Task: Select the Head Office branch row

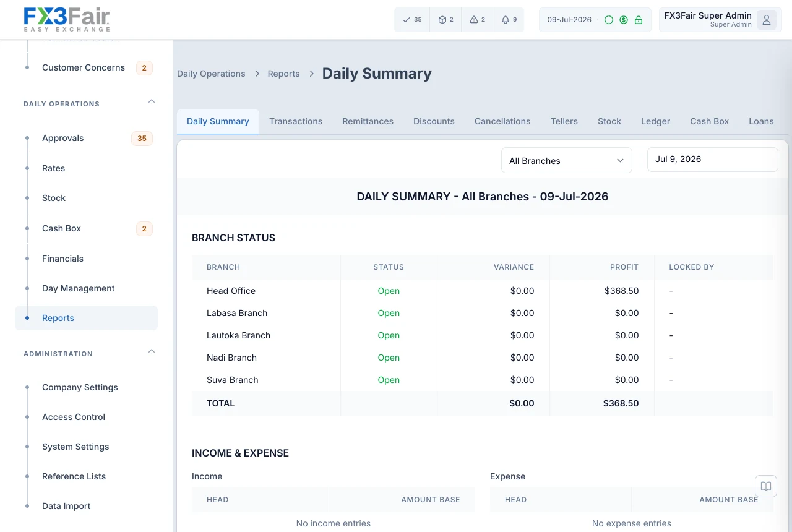Action: [483, 291]
